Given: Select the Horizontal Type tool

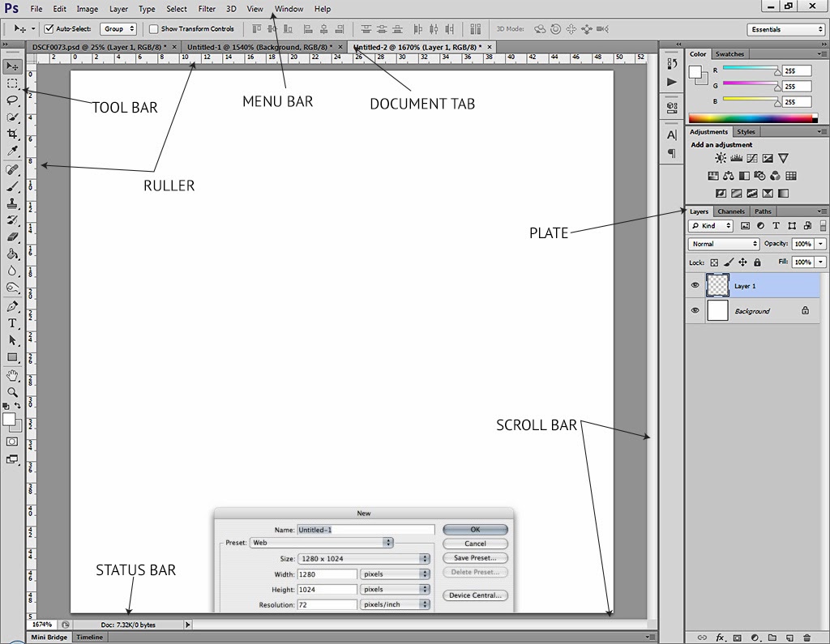Looking at the screenshot, I should click(x=13, y=322).
